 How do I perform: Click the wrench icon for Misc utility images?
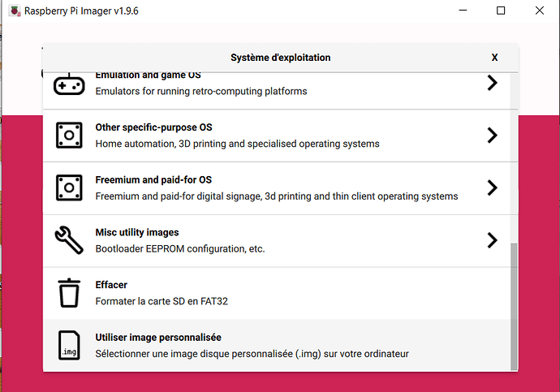click(69, 240)
